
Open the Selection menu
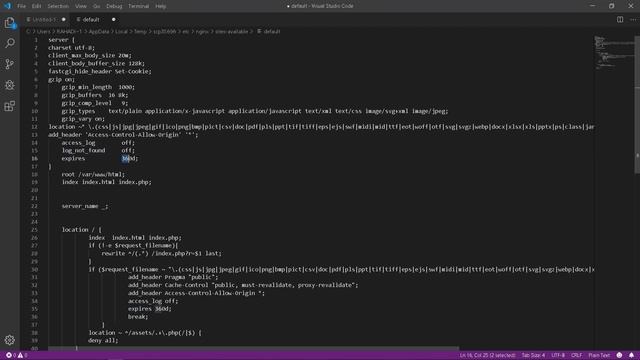(x=58, y=6)
